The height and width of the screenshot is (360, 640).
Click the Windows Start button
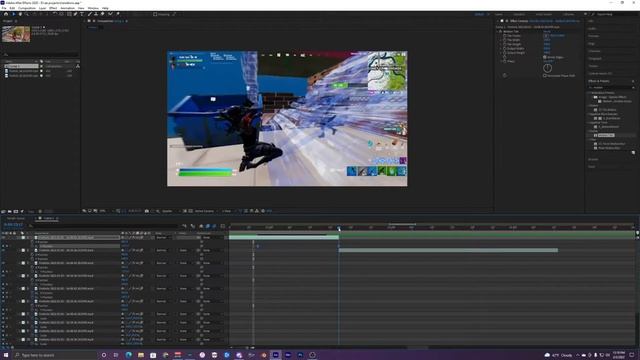pos(6,355)
